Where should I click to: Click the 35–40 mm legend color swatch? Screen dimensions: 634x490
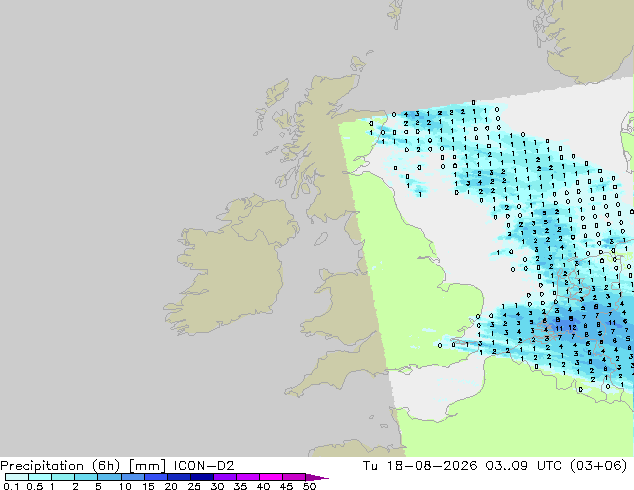coord(248,477)
